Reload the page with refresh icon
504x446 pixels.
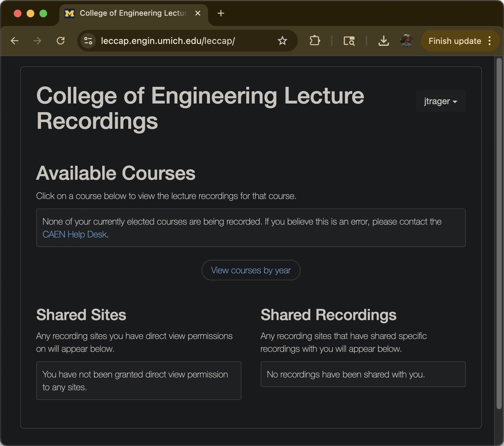click(x=61, y=41)
